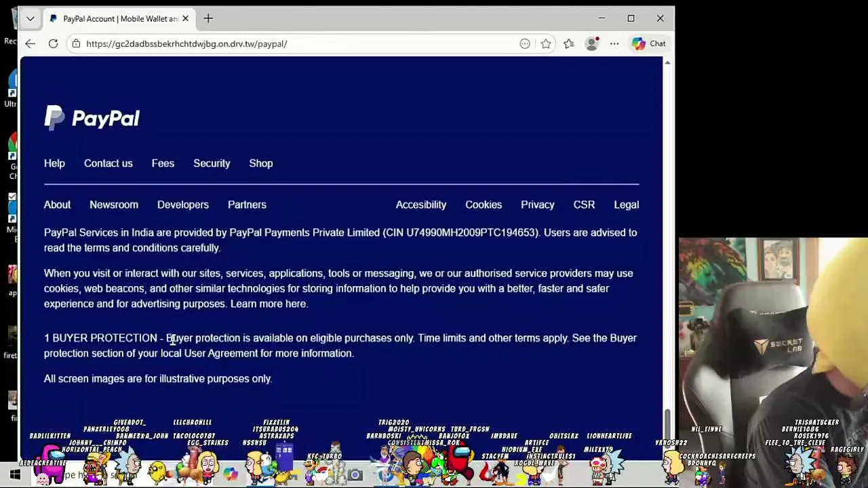Close the browser window
The image size is (868, 488).
660,18
